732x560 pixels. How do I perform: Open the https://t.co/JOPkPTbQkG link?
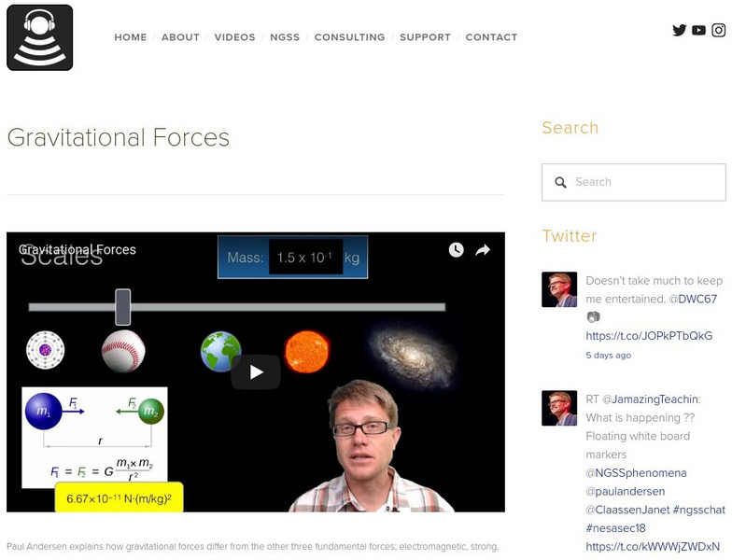point(649,336)
